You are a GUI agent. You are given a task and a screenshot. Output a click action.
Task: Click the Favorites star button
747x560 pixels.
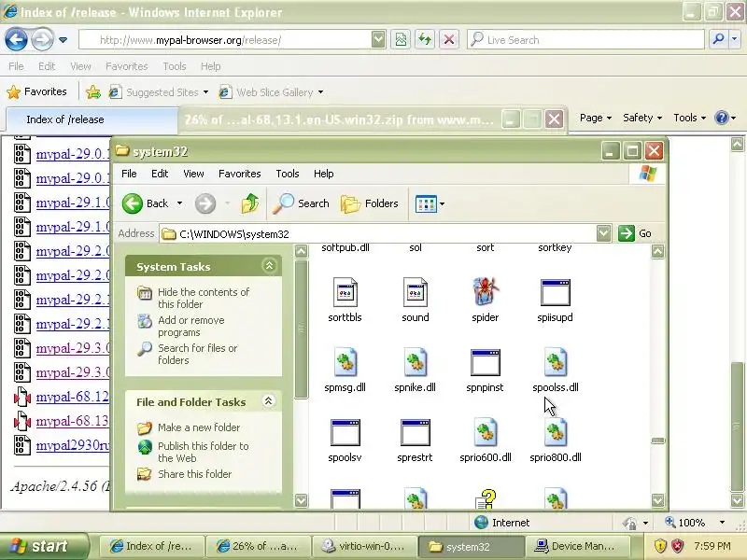tap(36, 91)
